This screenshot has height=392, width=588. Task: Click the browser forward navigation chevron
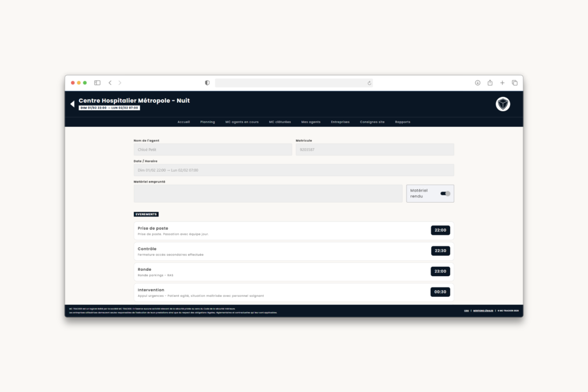119,83
